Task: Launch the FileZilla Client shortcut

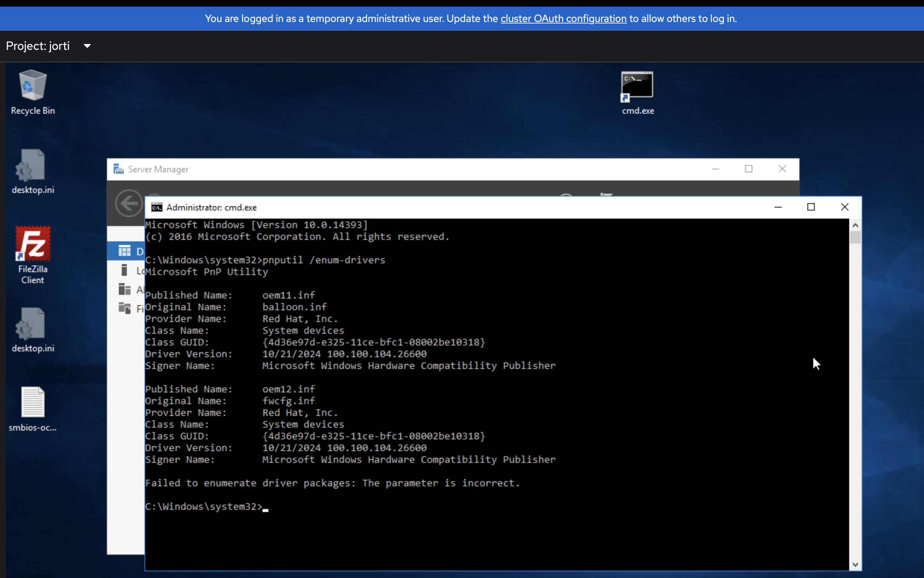Action: point(33,244)
